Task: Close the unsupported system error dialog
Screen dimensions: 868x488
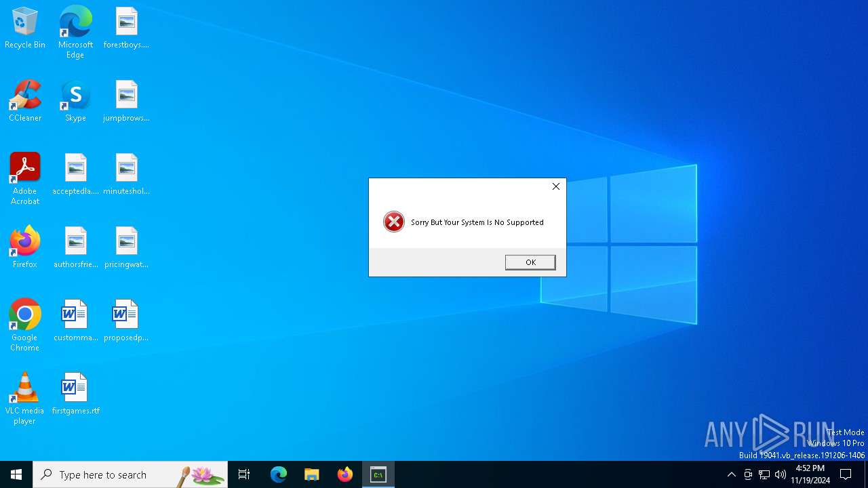Action: 556,186
